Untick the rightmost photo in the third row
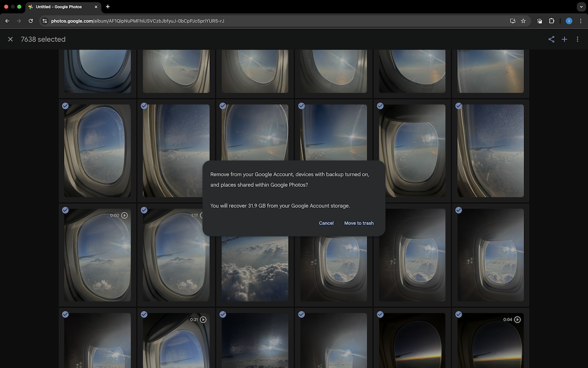Screen dimensions: 588x368 click(x=459, y=210)
